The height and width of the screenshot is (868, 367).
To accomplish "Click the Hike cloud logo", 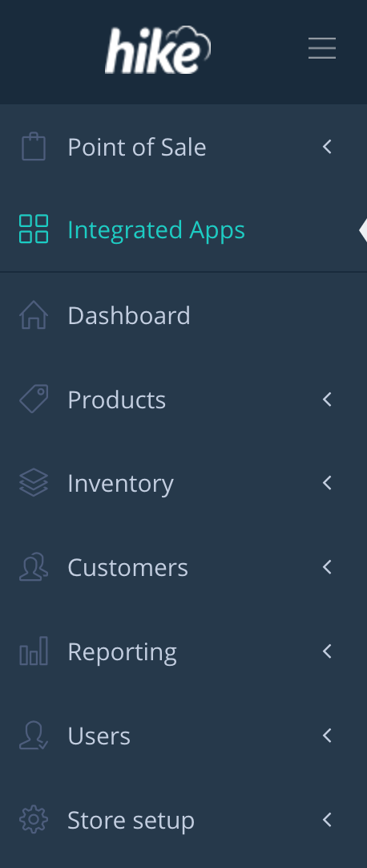I will (158, 50).
